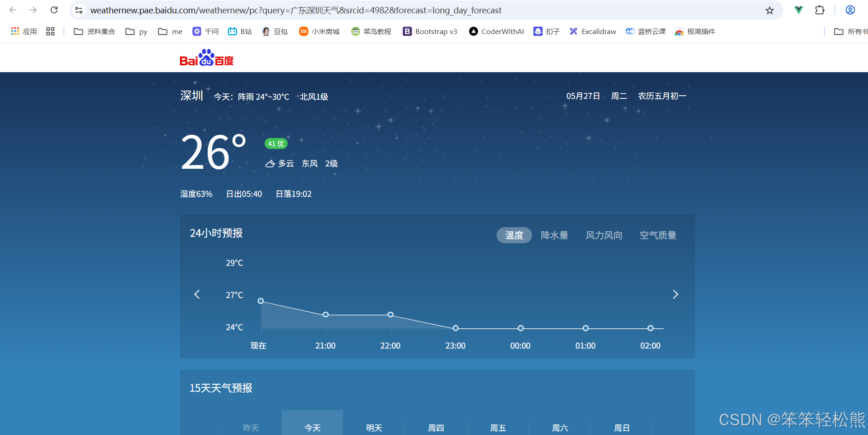Open the 应用 apps shortcut
This screenshot has height=435, width=868.
pos(24,31)
